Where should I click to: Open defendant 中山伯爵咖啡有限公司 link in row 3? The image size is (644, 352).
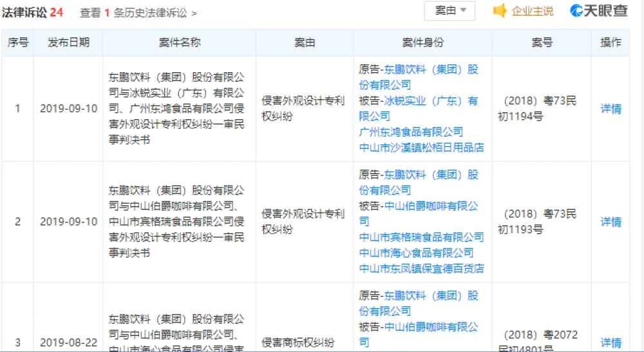coord(419,335)
